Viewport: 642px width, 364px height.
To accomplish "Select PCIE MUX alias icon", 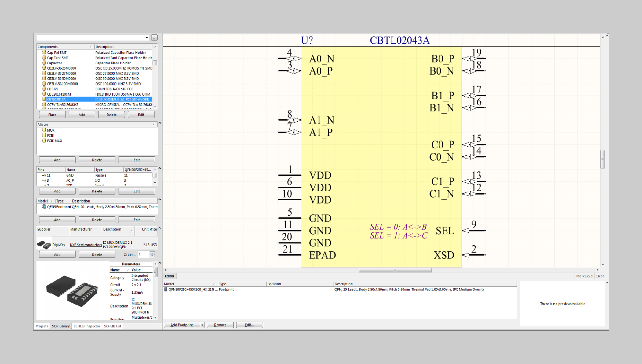I will (x=44, y=140).
